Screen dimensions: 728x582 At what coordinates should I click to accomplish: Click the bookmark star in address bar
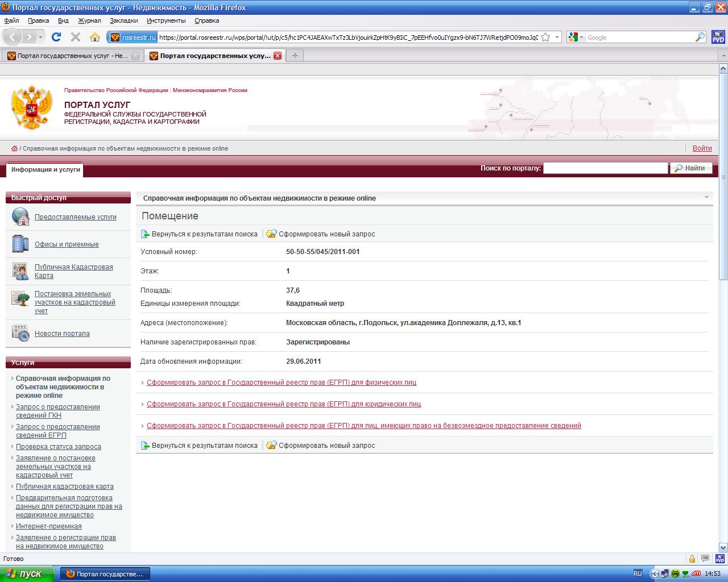545,38
